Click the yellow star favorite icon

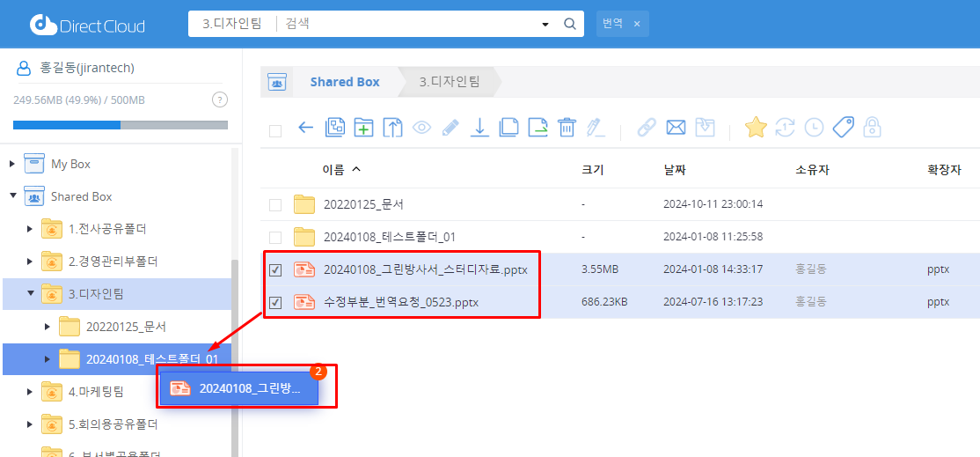click(x=755, y=128)
